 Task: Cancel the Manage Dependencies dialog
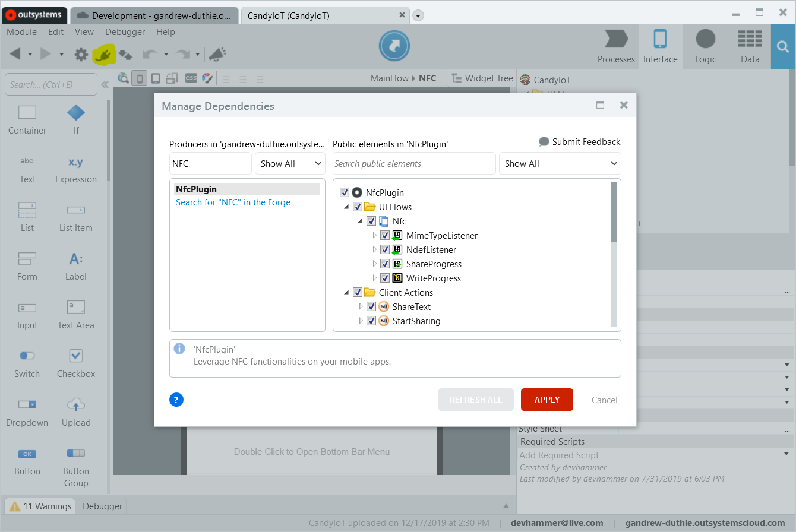tap(605, 400)
